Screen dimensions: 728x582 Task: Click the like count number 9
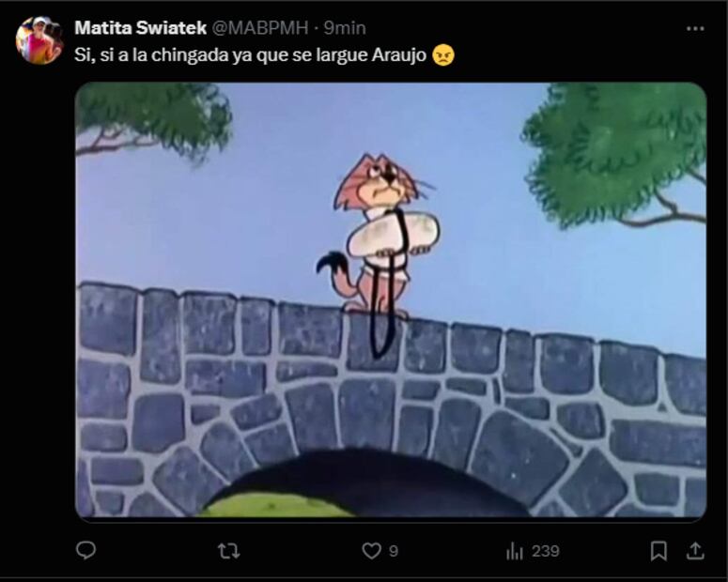pos(394,551)
